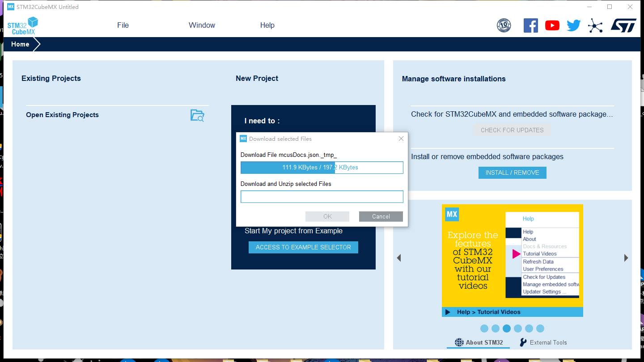Click INSTALL / REMOVE button
This screenshot has height=362, width=644.
[x=513, y=173]
